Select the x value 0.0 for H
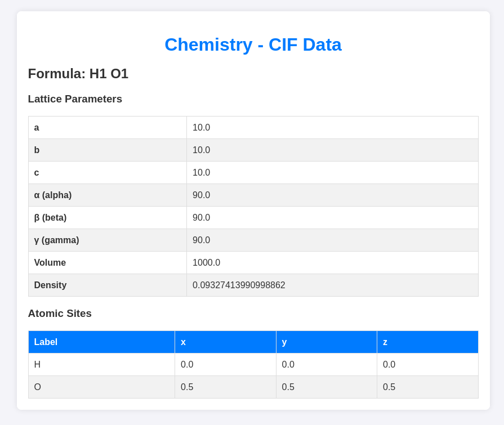This screenshot has height=425, width=504. (x=187, y=364)
